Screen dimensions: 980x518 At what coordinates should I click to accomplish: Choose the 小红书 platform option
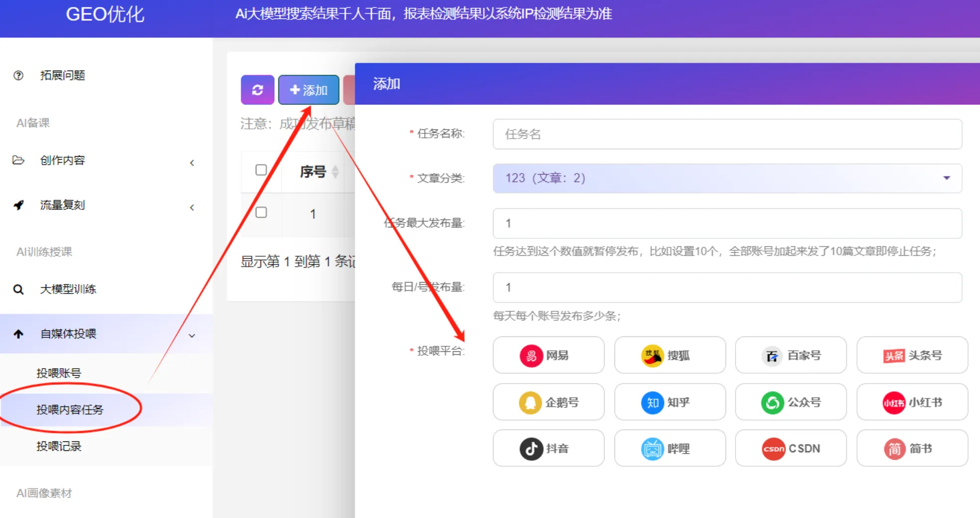coord(912,402)
